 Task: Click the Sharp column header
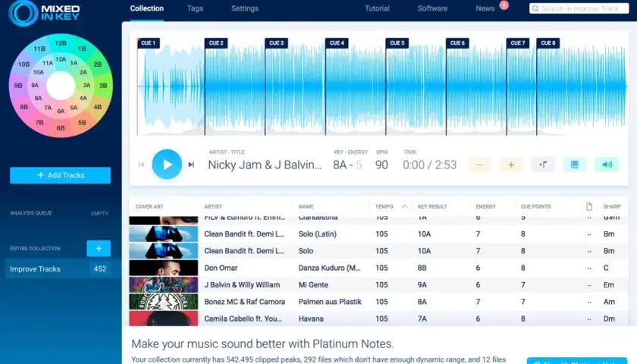point(612,206)
